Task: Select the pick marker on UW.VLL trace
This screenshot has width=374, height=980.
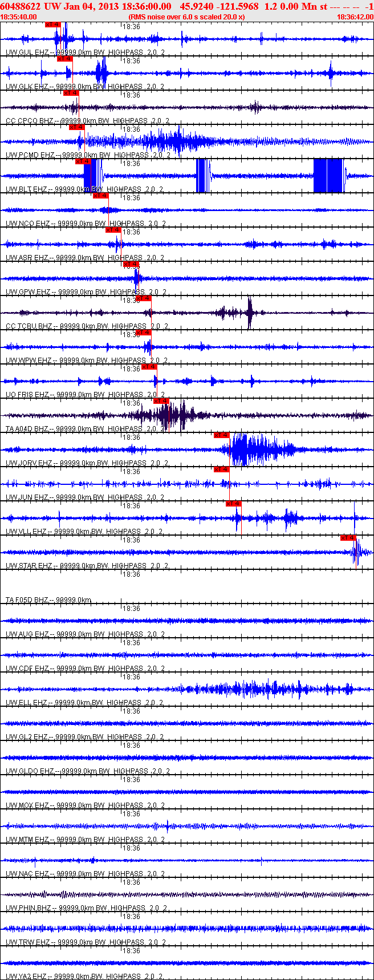Action: pyautogui.click(x=234, y=504)
